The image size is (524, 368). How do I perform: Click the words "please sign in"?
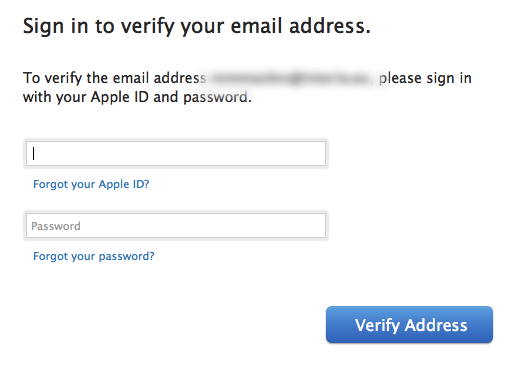coord(425,78)
